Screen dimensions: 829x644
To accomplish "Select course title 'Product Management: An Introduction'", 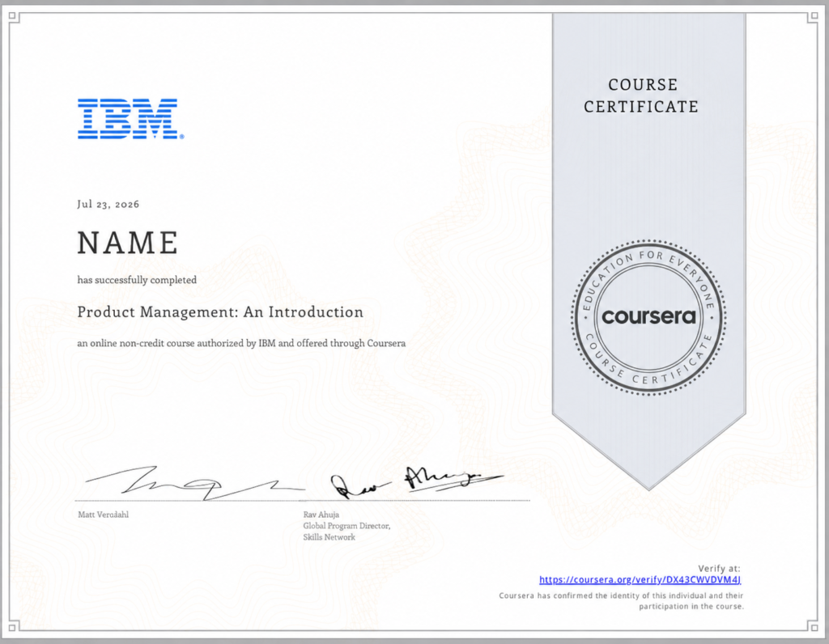I will click(x=220, y=311).
